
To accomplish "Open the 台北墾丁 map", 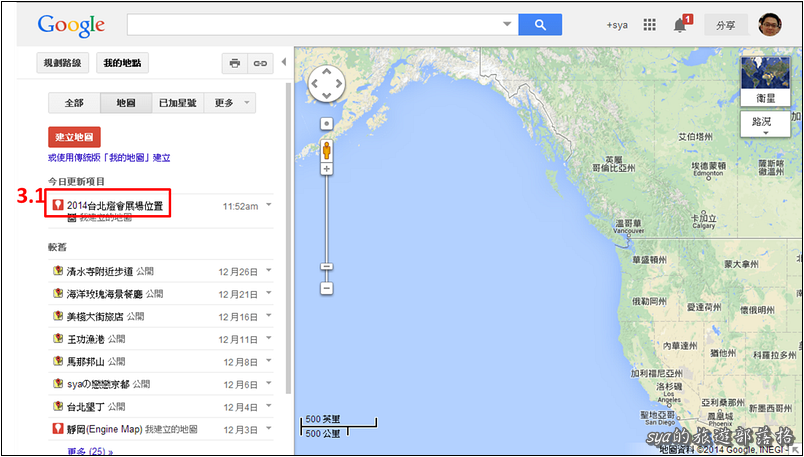I will pyautogui.click(x=86, y=407).
